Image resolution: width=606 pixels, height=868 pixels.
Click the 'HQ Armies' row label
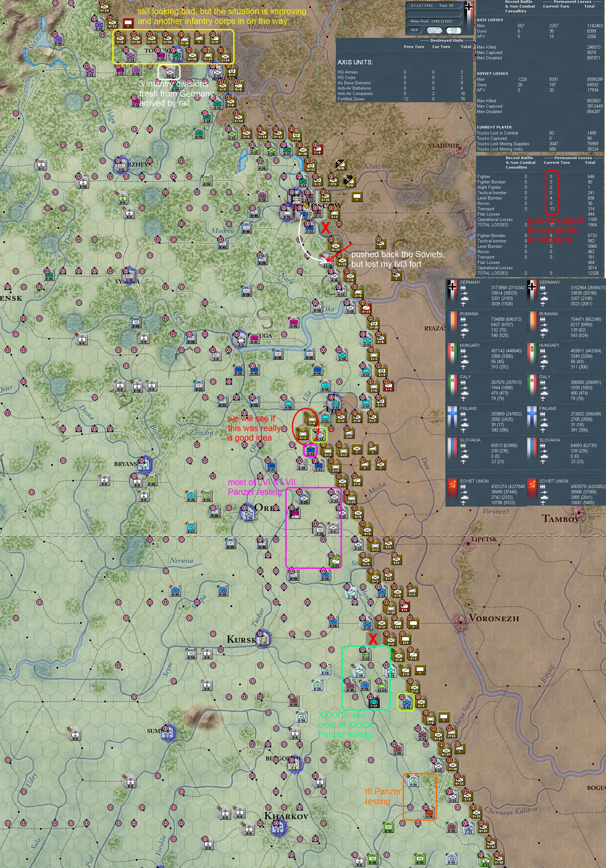(348, 72)
